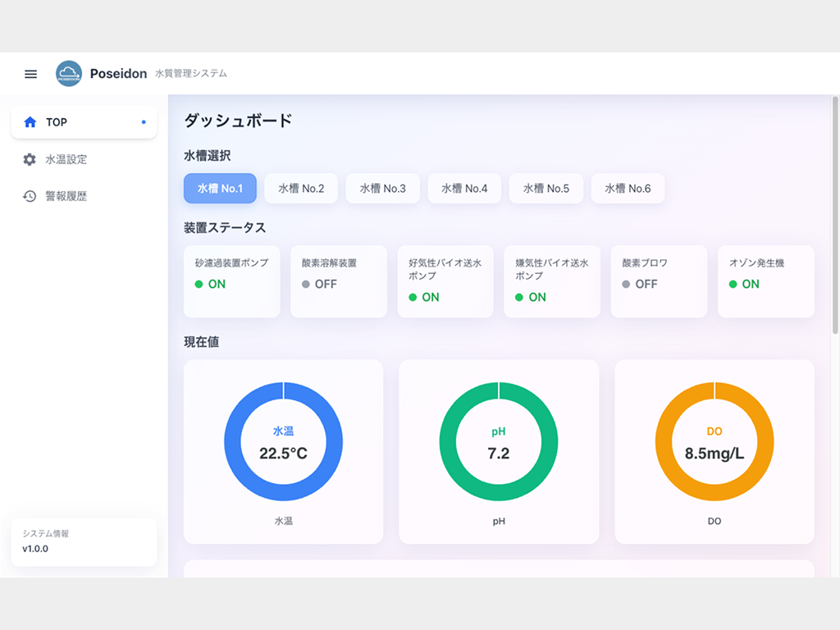This screenshot has width=840, height=630.
Task: Click the gear icon for 水温設定
Action: tap(30, 159)
